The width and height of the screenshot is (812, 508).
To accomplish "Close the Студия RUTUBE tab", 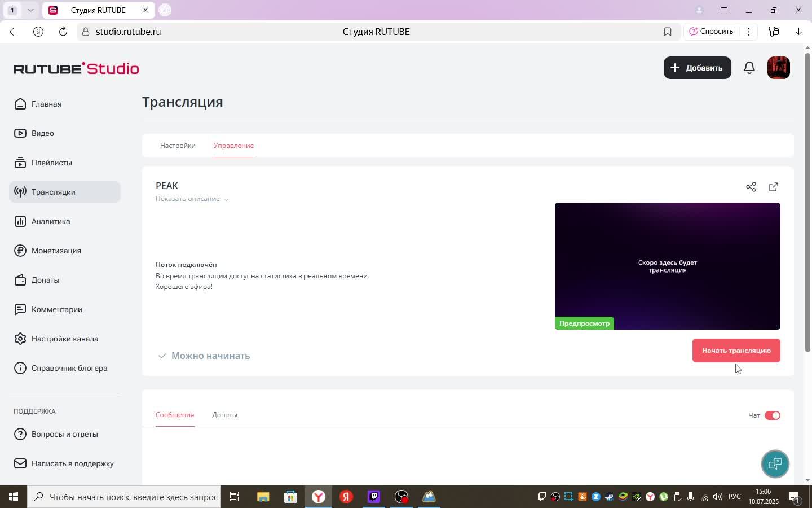I will coord(145,10).
